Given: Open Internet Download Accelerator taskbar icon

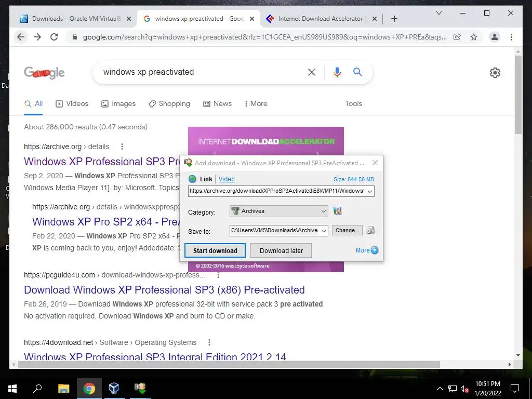Looking at the screenshot, I should (x=140, y=388).
